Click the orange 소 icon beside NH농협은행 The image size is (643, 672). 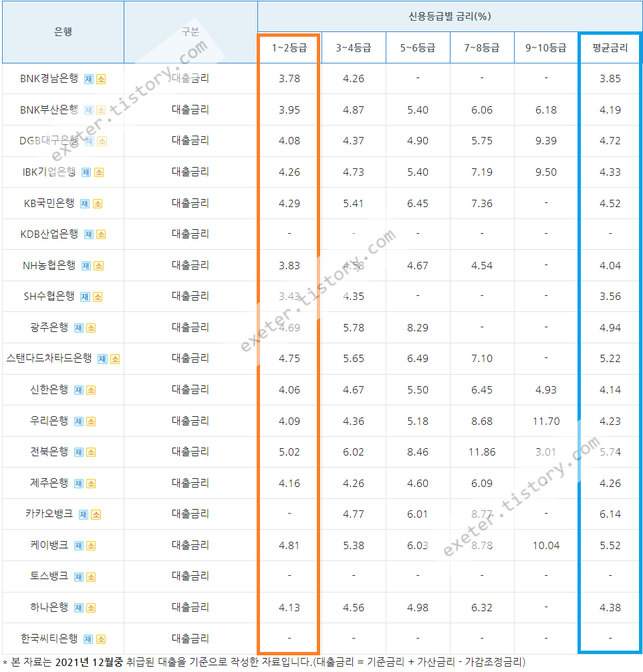pos(99,266)
